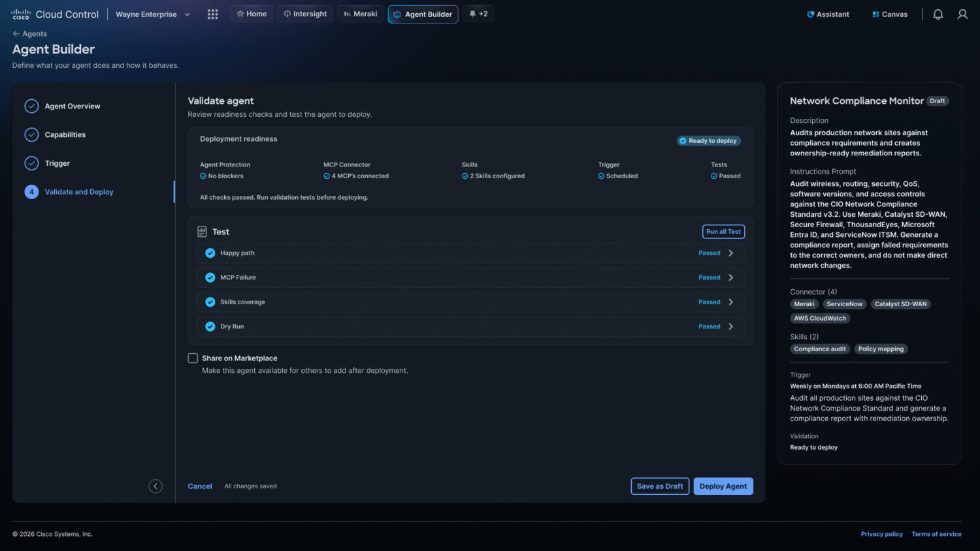Select Validate and Deploy step

click(x=79, y=192)
